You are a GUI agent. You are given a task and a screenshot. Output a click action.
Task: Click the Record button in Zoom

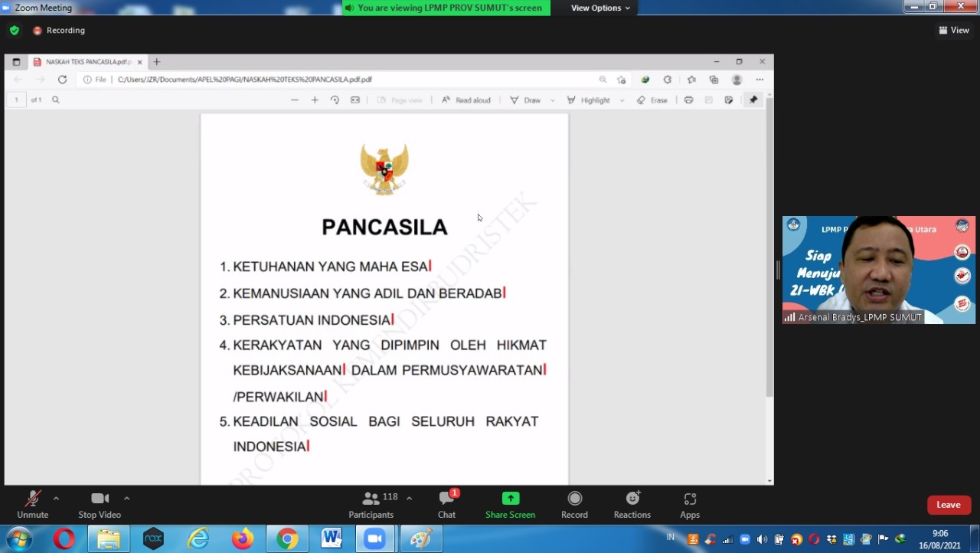pyautogui.click(x=574, y=505)
